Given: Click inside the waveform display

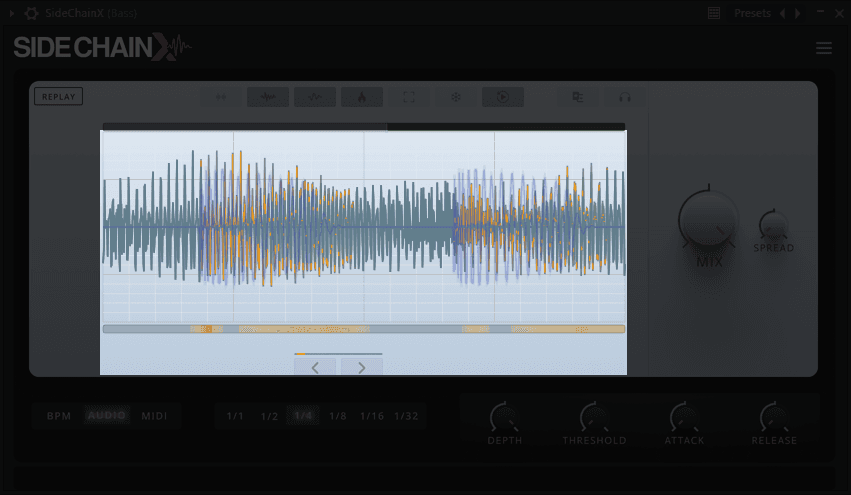Looking at the screenshot, I should [364, 226].
